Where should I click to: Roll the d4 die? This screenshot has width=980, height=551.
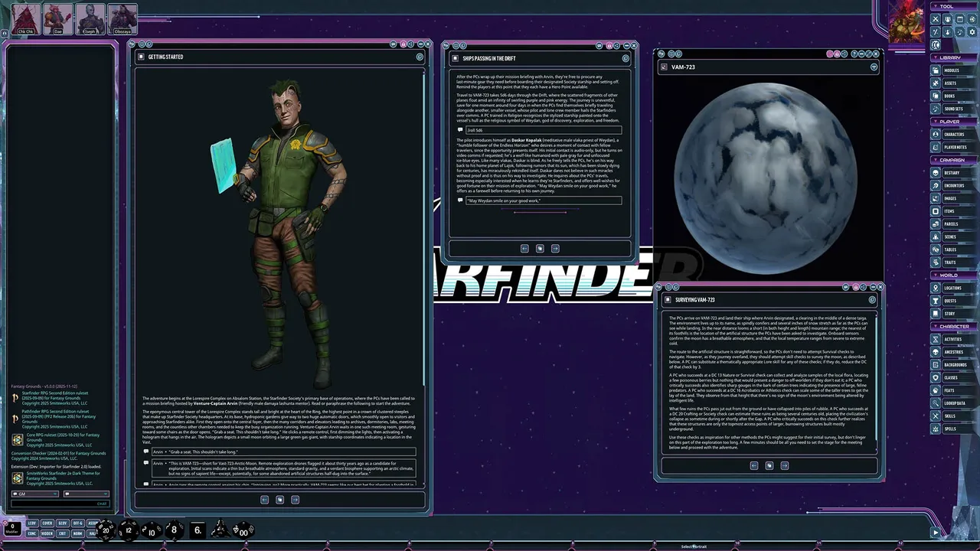click(220, 529)
